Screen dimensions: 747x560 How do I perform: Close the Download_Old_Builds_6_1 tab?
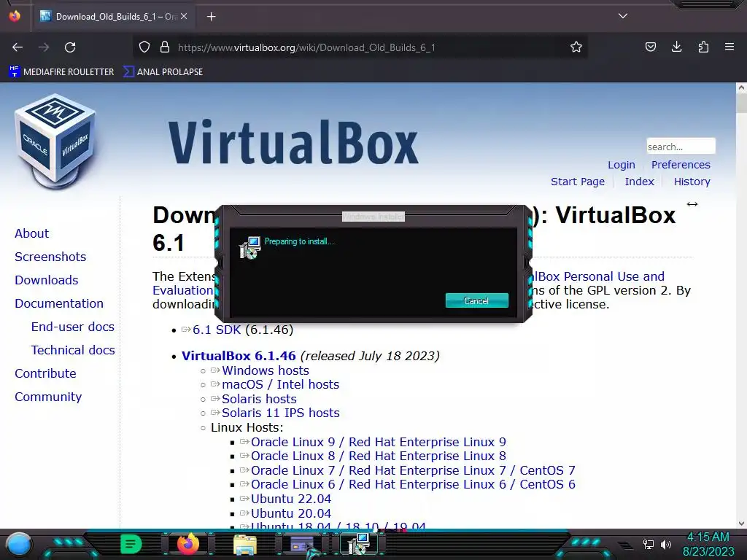pyautogui.click(x=184, y=17)
